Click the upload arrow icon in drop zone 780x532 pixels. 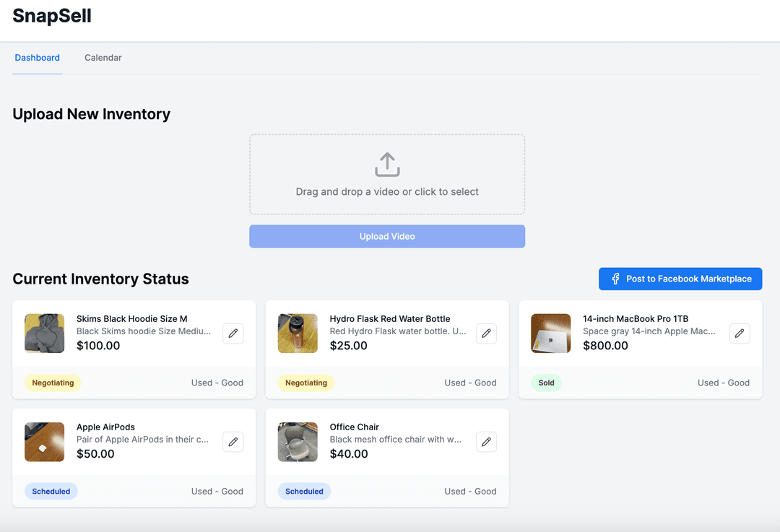pyautogui.click(x=387, y=165)
